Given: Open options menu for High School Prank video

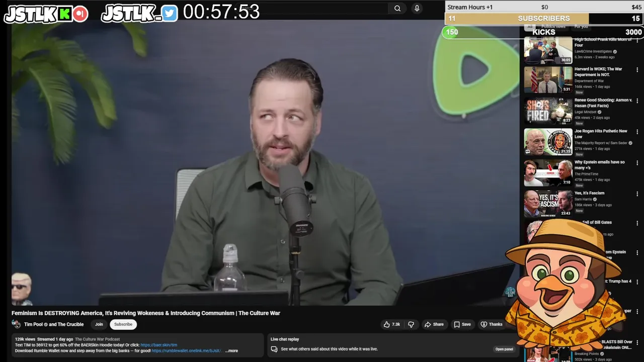Looking at the screenshot, I should 637,40.
